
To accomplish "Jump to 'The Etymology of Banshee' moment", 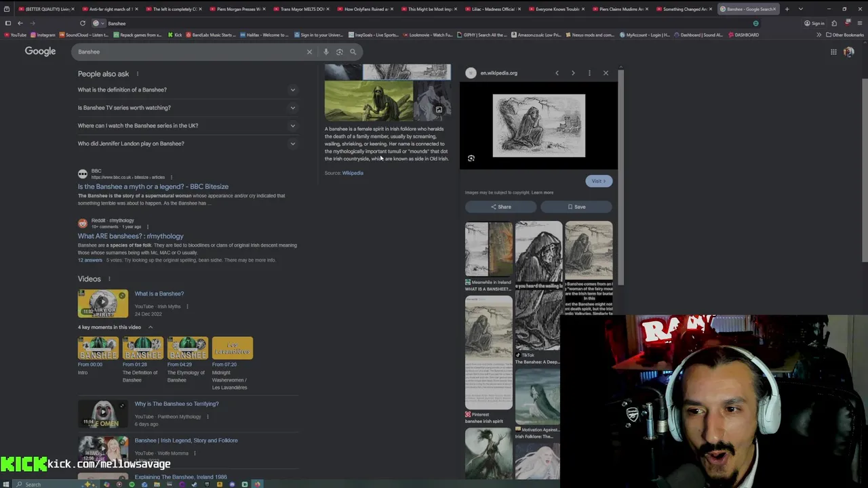I will click(187, 360).
